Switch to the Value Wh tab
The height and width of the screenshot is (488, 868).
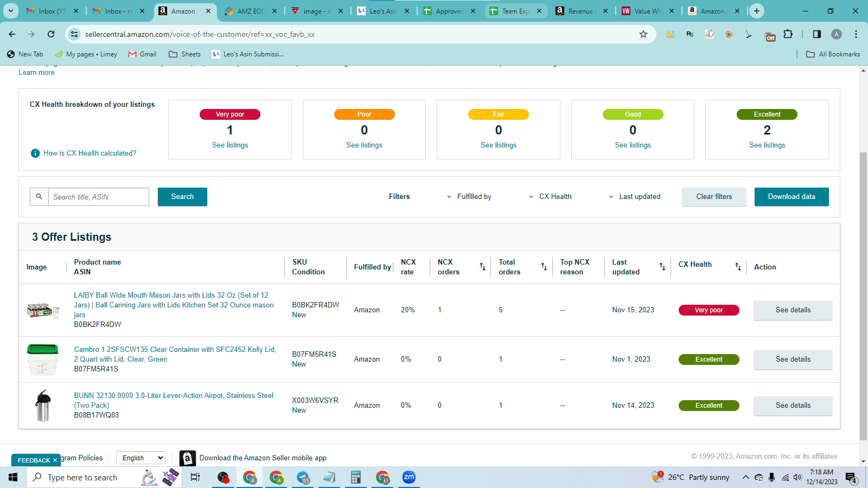tap(648, 11)
